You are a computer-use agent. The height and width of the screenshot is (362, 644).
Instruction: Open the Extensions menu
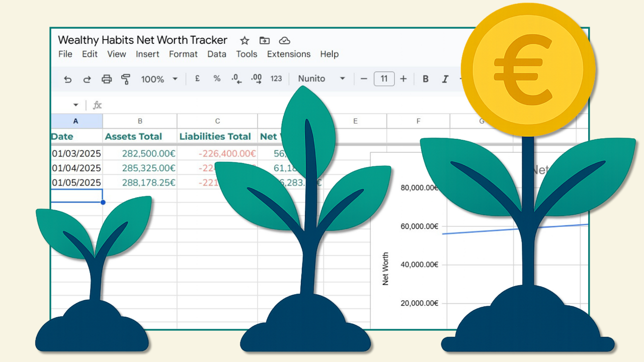(289, 54)
